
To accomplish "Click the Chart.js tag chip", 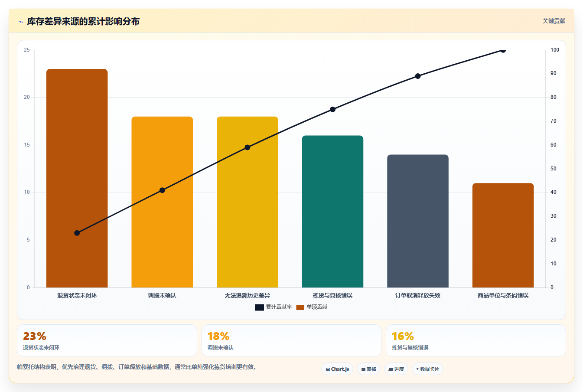I will click(337, 369).
